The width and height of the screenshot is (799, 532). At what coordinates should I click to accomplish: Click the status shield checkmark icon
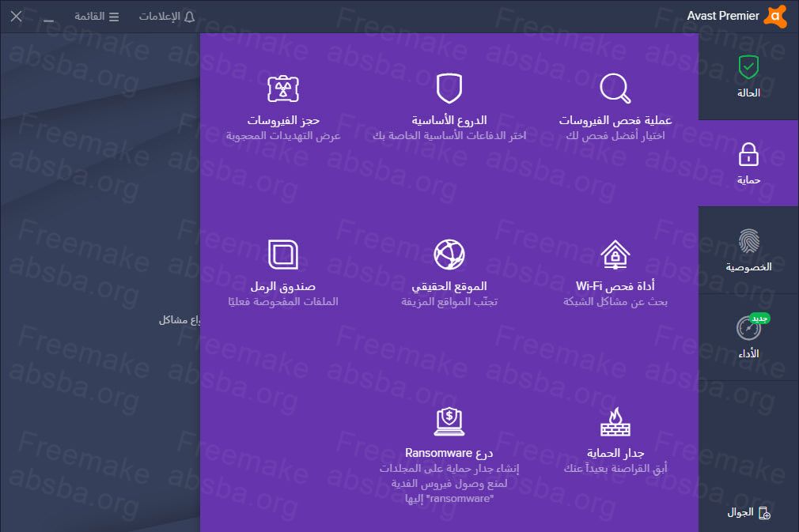click(748, 67)
